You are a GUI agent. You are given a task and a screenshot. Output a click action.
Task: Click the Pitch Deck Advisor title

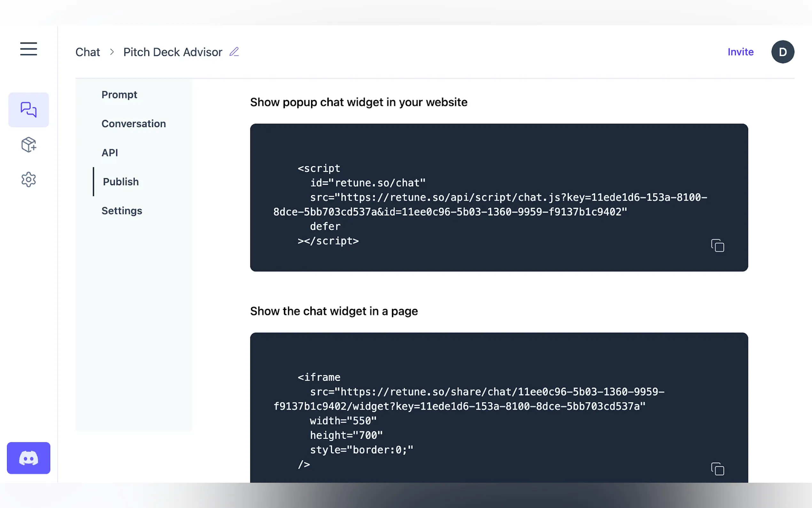173,52
